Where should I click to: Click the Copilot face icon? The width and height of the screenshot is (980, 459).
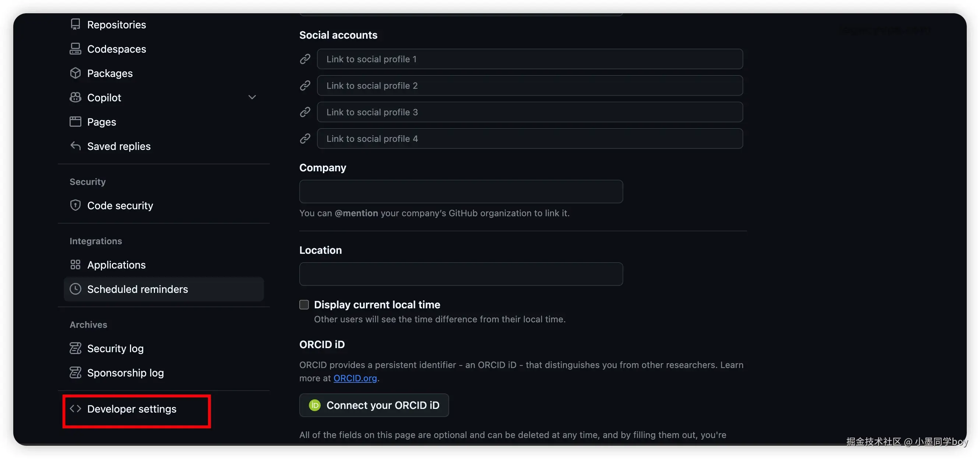click(75, 97)
